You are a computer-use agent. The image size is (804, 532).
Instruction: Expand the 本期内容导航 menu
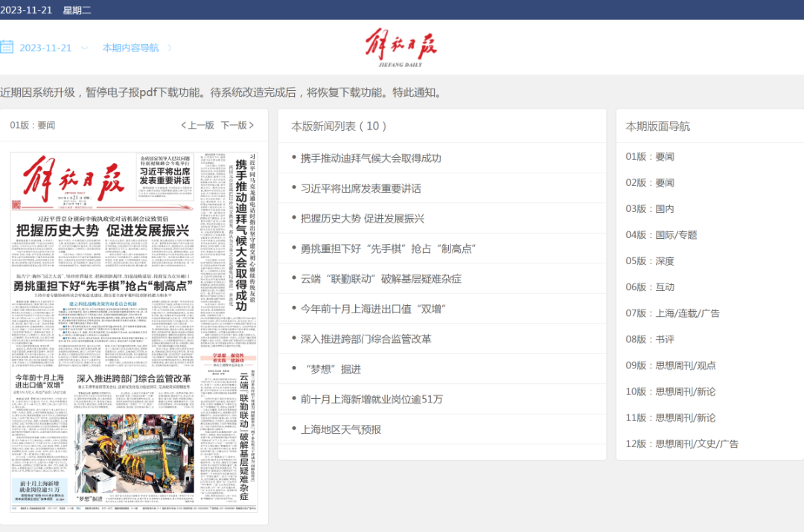(136, 48)
